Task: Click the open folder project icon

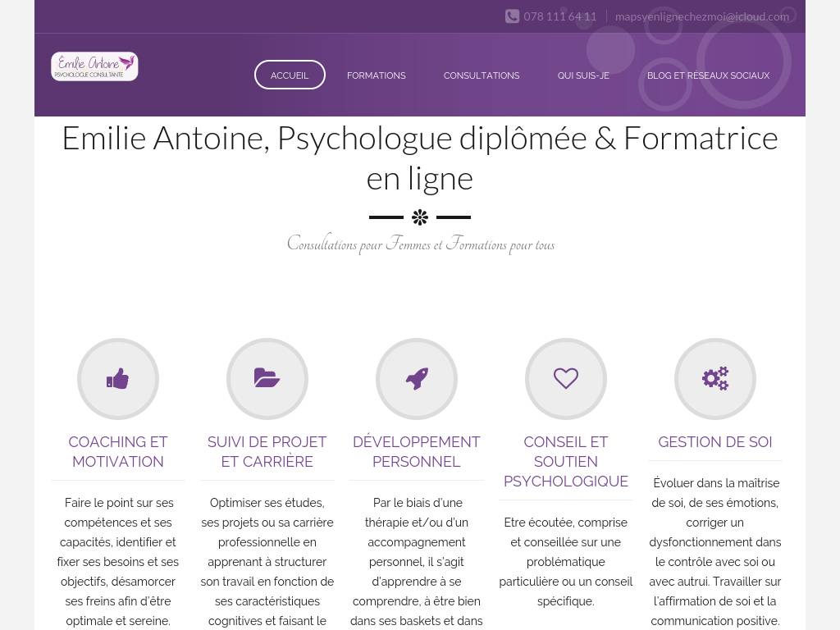Action: tap(267, 379)
